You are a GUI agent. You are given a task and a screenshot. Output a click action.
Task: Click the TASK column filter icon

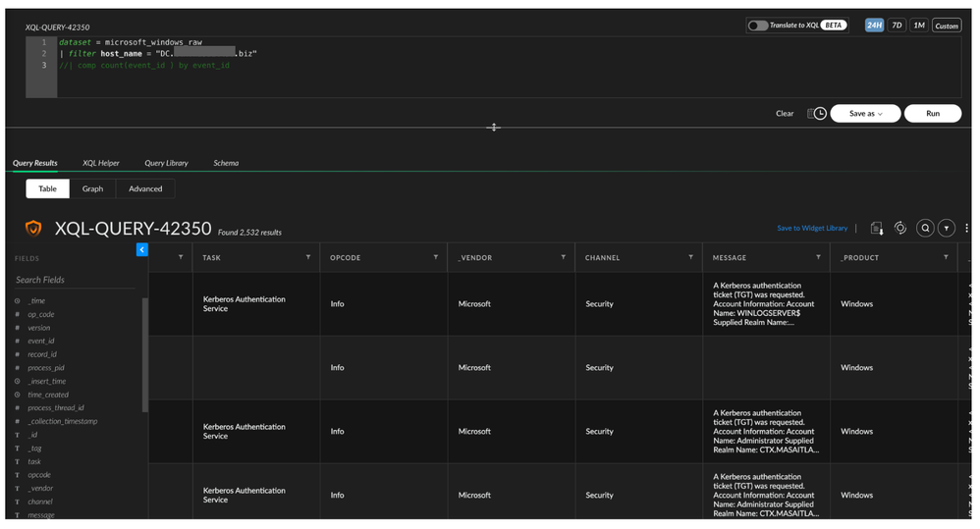[x=308, y=257]
